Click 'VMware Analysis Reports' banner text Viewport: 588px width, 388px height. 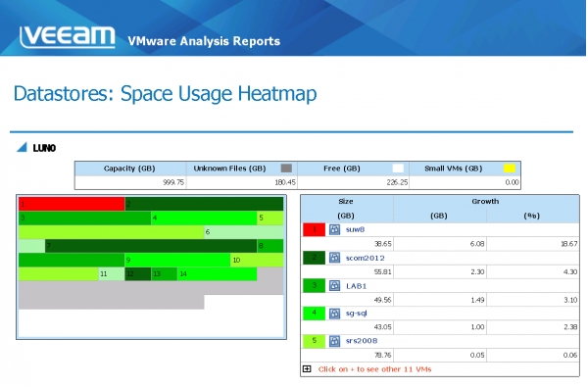coord(204,41)
